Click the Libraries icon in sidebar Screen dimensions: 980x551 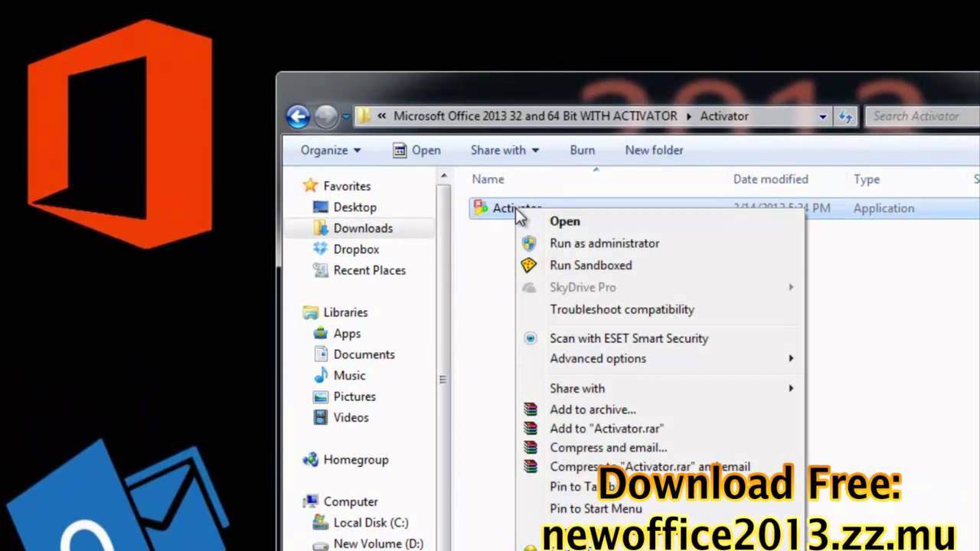[x=310, y=312]
